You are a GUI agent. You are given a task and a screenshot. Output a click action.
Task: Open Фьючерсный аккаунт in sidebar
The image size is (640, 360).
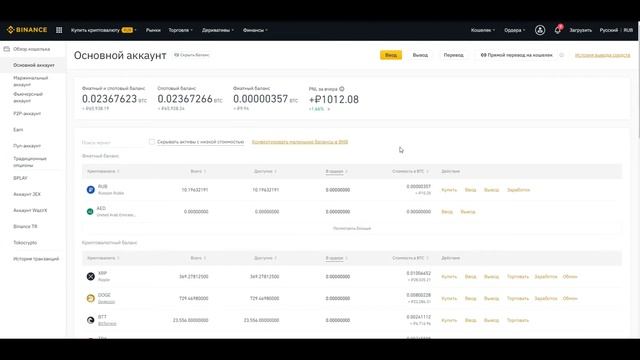click(x=28, y=97)
